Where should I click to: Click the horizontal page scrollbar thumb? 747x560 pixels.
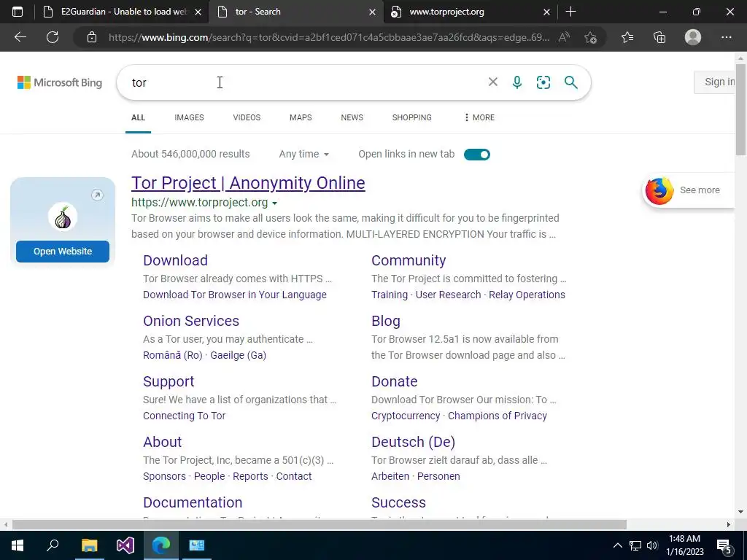pos(320,525)
